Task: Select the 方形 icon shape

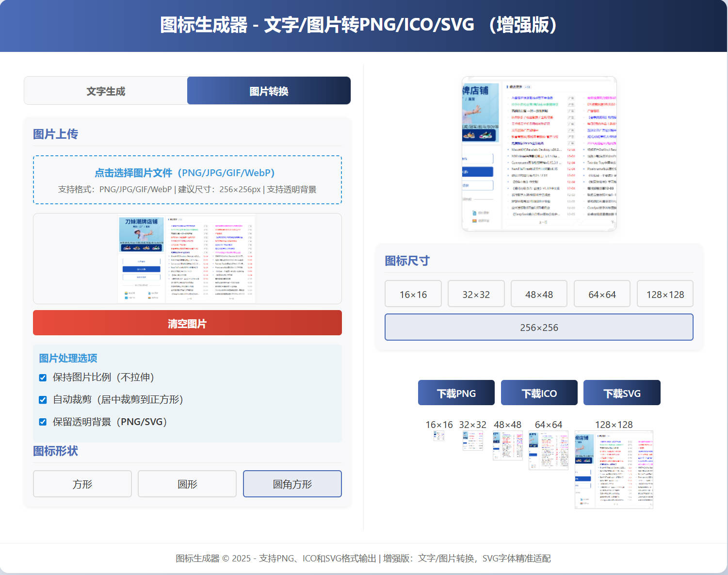Action: pyautogui.click(x=82, y=484)
